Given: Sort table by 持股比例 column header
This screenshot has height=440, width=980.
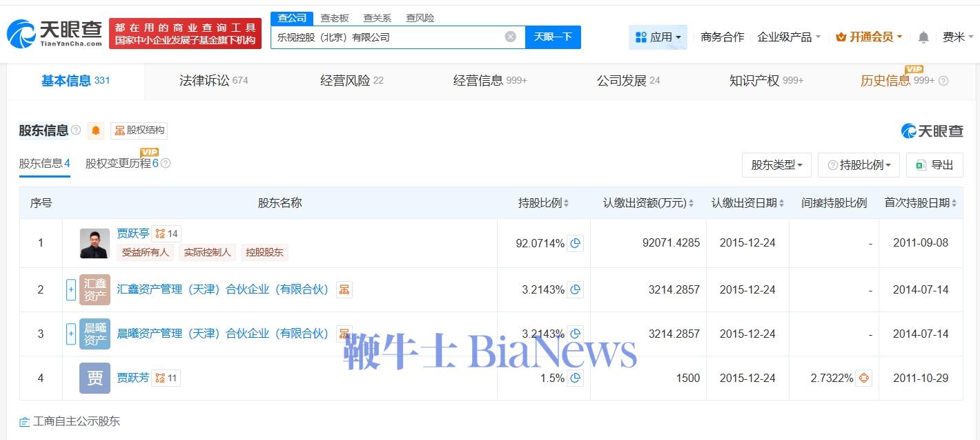Looking at the screenshot, I should click(543, 203).
